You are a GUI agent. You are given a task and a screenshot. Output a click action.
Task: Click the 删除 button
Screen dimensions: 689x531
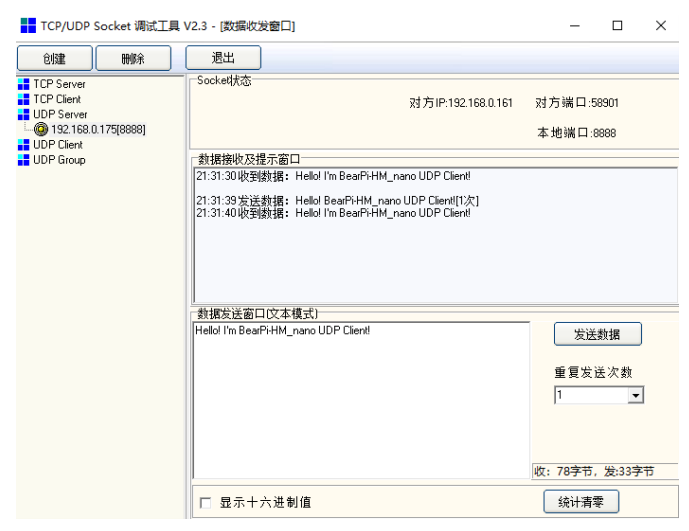coord(133,58)
